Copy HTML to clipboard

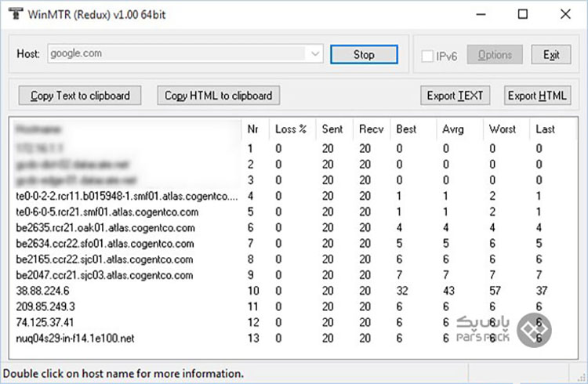219,96
